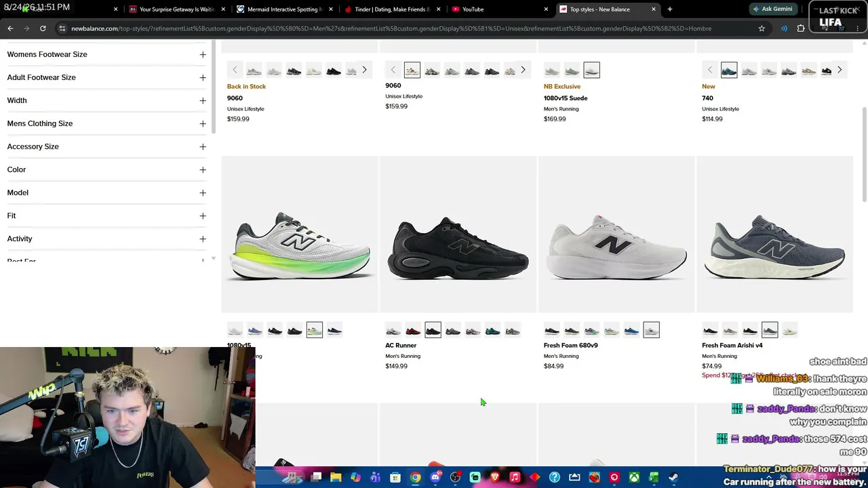Close the Tinder tab
Image resolution: width=868 pixels, height=488 pixels.
tap(438, 9)
